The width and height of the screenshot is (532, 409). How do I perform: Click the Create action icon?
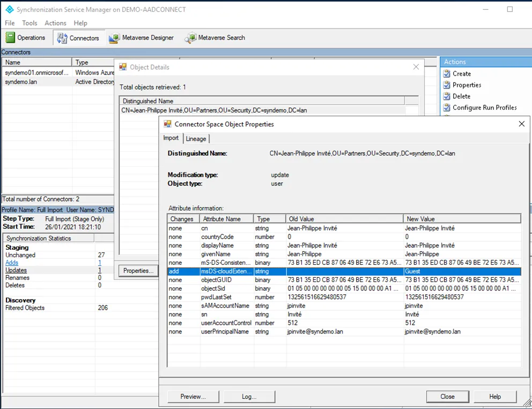coord(447,73)
